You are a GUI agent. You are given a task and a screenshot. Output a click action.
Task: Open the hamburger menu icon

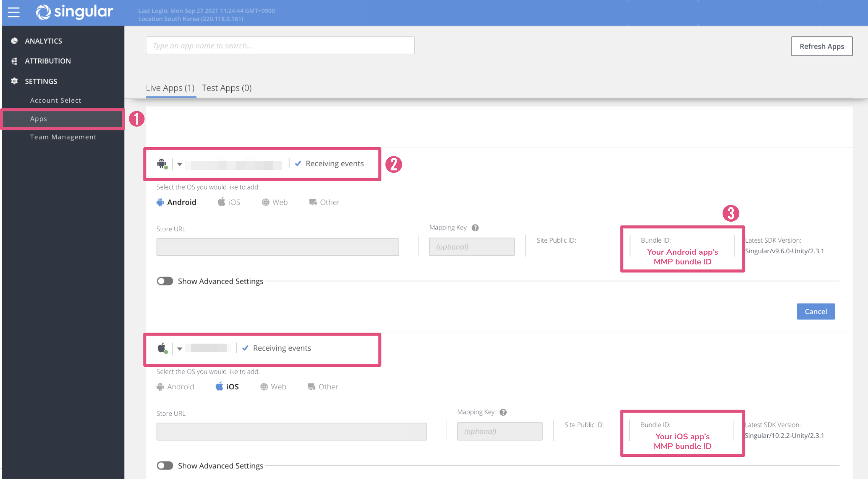13,12
